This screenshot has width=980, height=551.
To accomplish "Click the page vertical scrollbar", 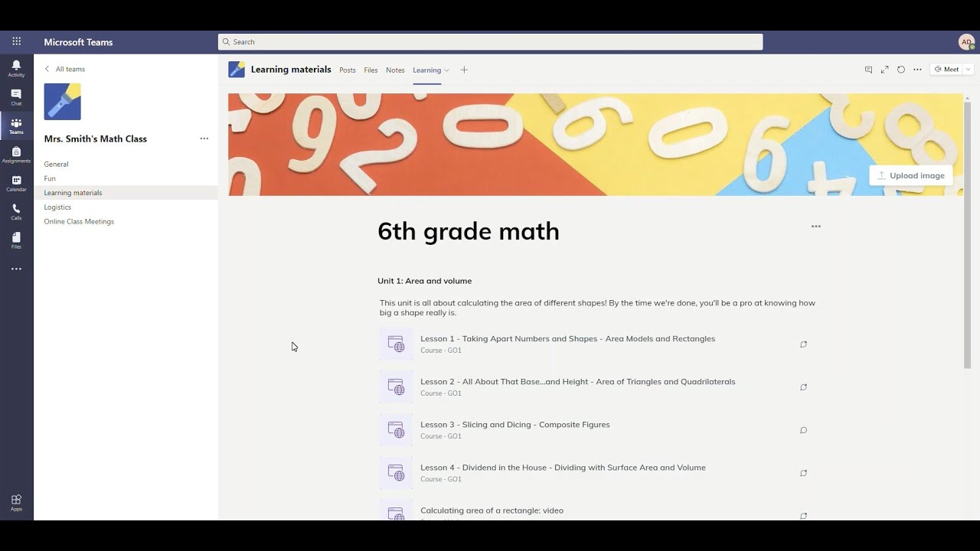I will (x=967, y=234).
